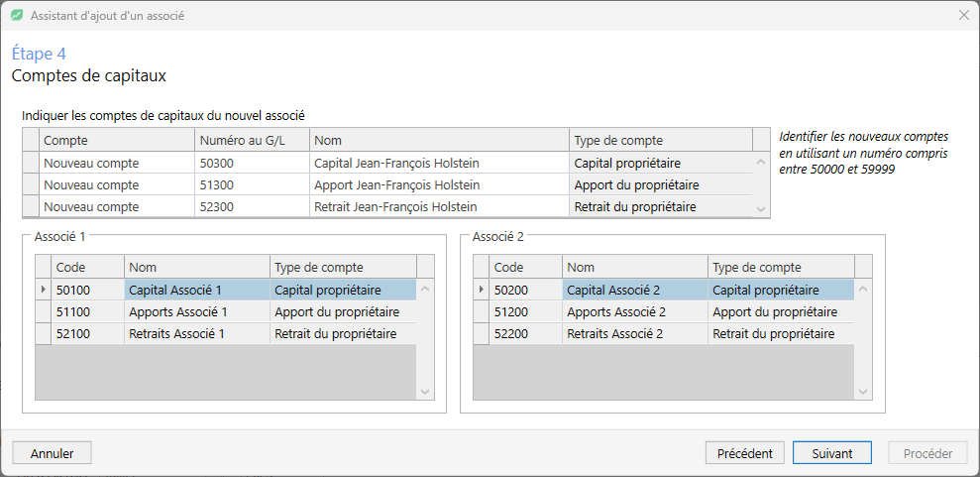
Task: Click the Nouveau compte cell beside 51300
Action: click(117, 185)
